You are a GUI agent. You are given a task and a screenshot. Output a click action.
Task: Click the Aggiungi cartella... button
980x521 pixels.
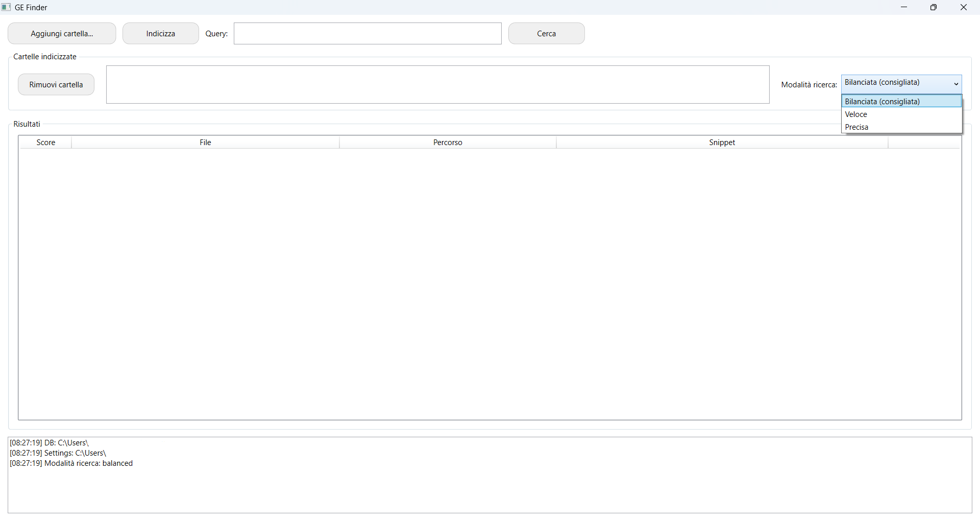[62, 34]
